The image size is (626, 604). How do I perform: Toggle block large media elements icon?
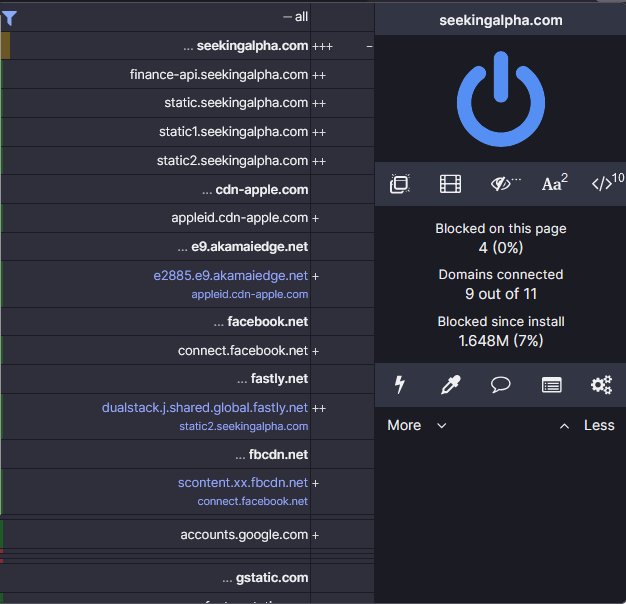(450, 184)
